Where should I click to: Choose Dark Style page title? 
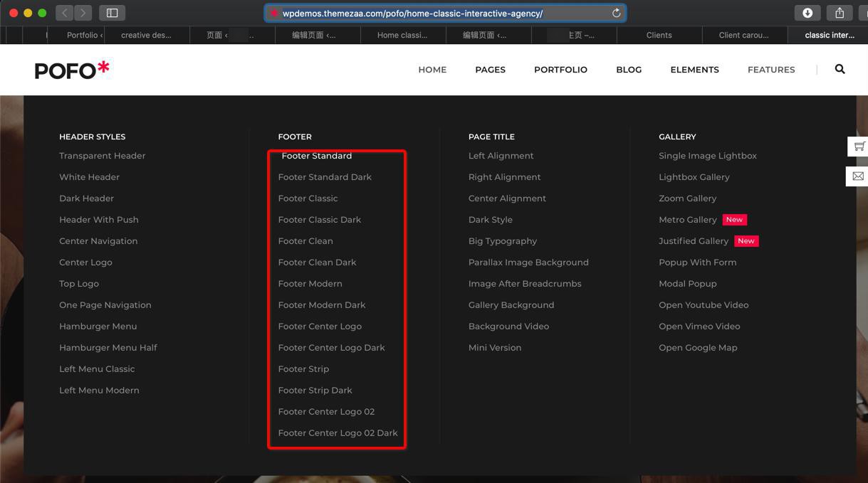click(490, 220)
